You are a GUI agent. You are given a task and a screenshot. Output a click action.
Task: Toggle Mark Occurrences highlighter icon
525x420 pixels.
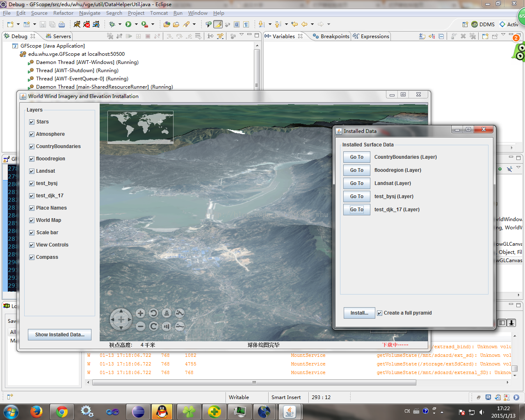[218, 24]
